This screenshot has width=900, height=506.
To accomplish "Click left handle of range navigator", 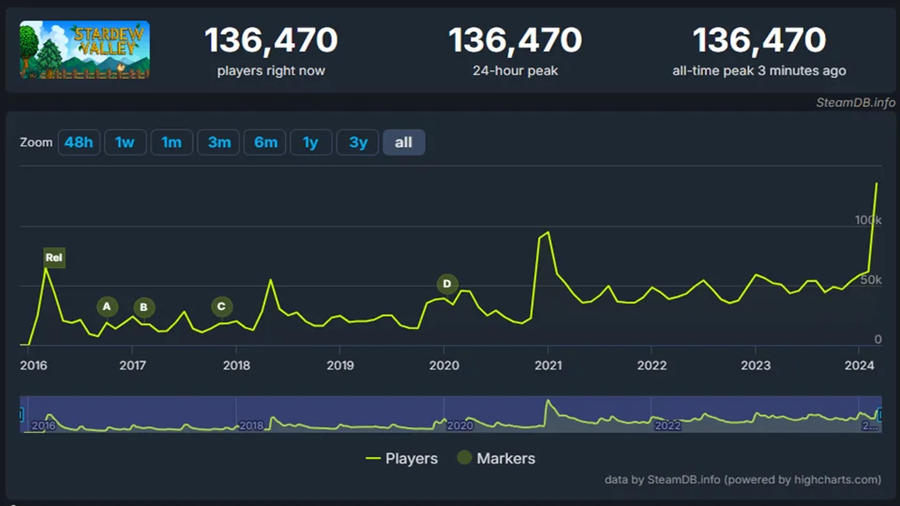I will (x=21, y=414).
